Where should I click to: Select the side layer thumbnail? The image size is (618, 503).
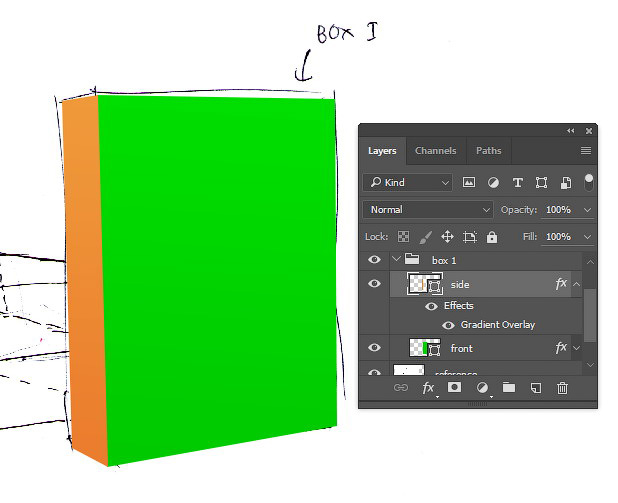click(x=425, y=284)
